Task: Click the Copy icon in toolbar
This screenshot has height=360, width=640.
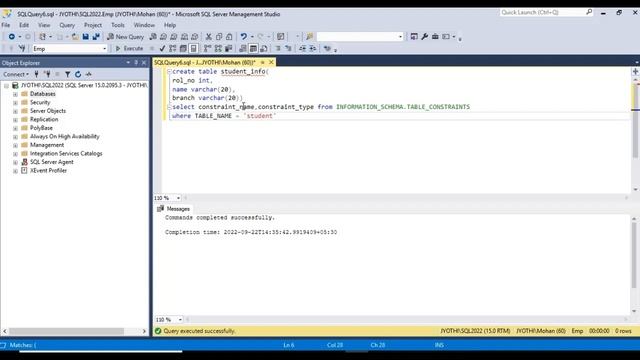Action: click(x=219, y=37)
